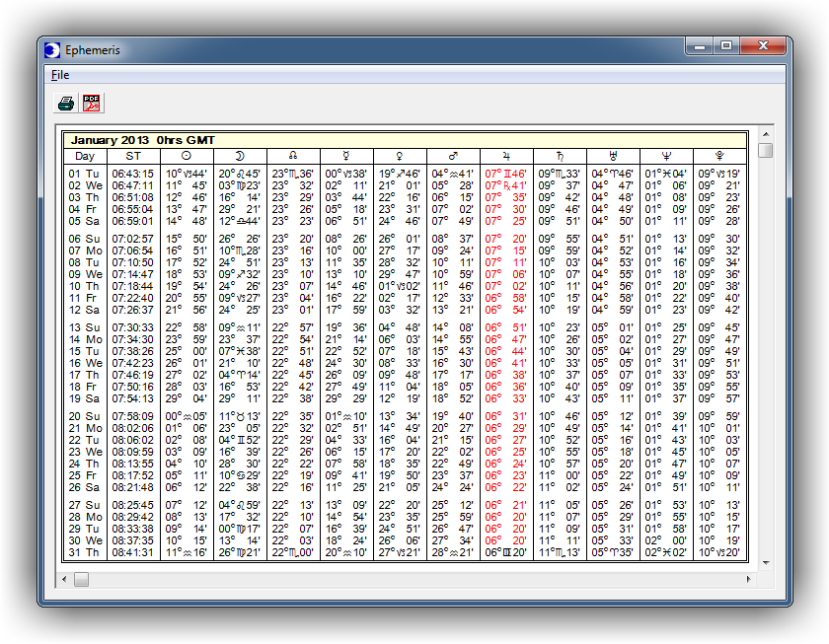Select the '31 Th' day row label
This screenshot has width=829, height=644.
coord(84,552)
